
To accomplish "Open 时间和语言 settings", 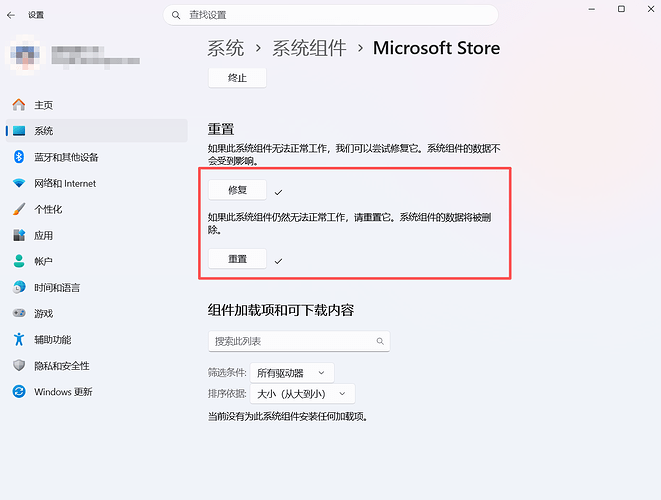I will (97, 287).
